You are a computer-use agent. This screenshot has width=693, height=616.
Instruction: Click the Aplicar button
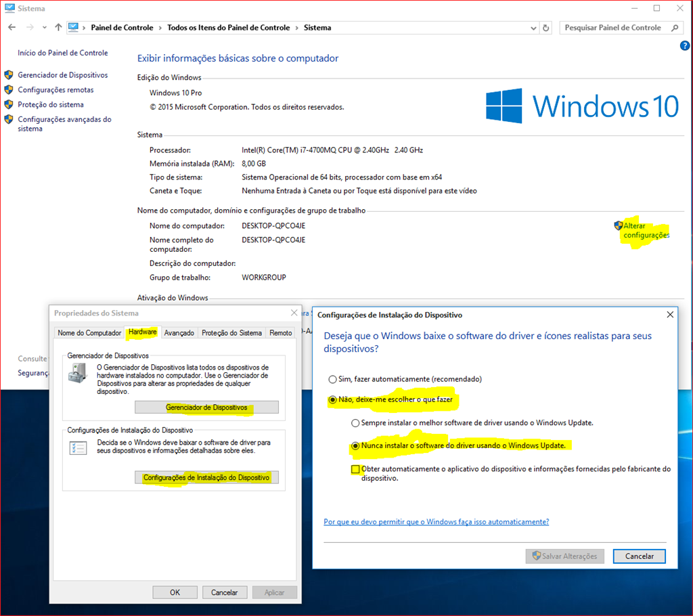click(x=275, y=592)
